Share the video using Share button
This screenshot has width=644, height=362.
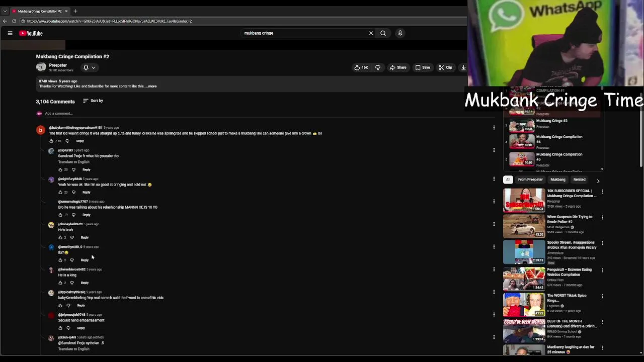point(397,67)
